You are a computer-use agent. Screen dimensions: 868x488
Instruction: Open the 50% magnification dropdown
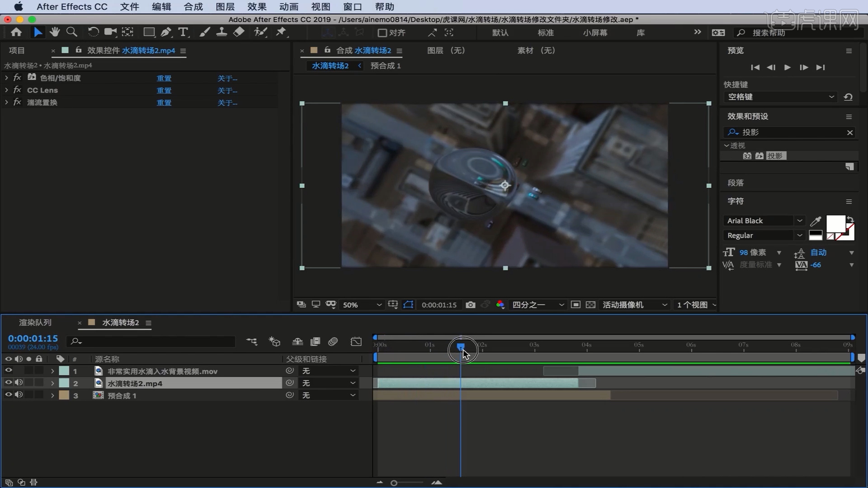(x=362, y=305)
